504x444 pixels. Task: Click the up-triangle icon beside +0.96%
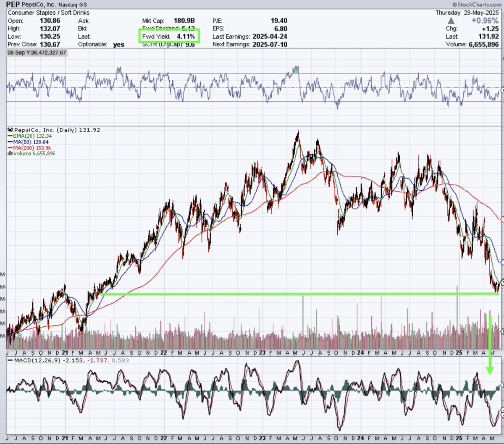tap(451, 21)
